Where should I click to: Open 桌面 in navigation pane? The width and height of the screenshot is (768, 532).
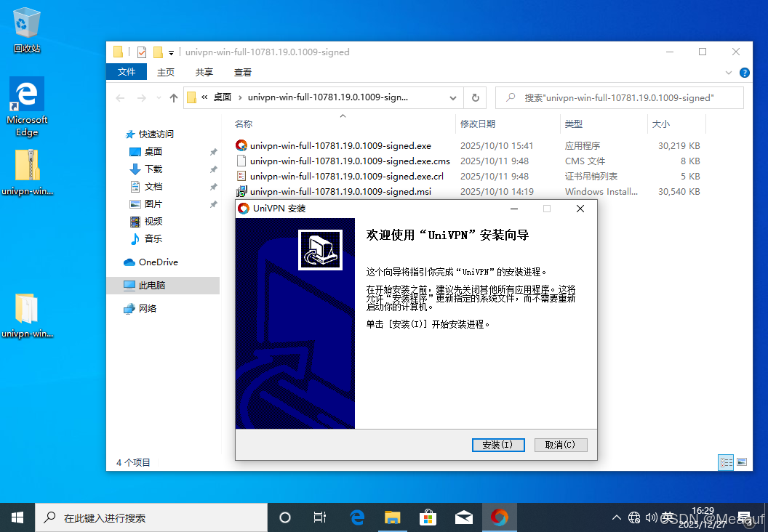pyautogui.click(x=153, y=152)
